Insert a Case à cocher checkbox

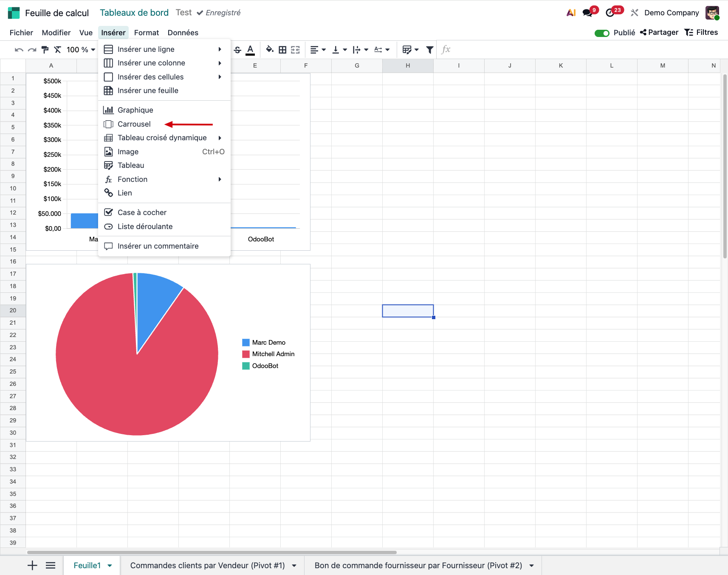tap(142, 212)
